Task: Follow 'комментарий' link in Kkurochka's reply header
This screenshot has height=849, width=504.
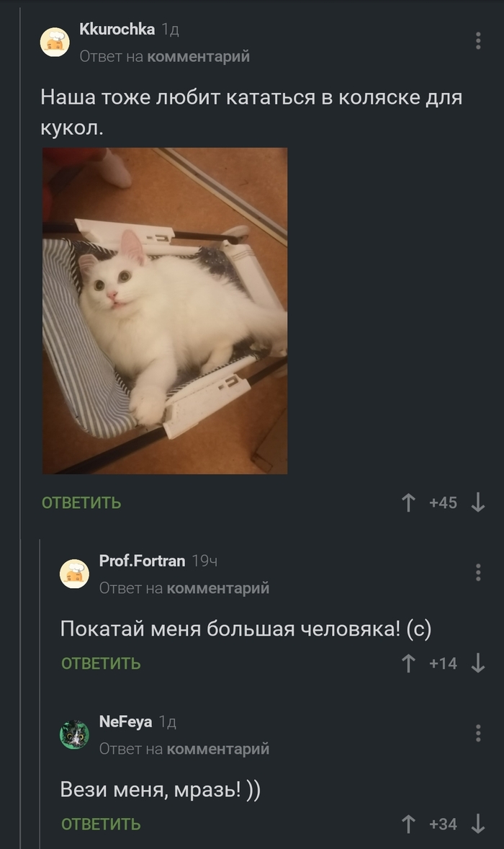Action: pyautogui.click(x=199, y=55)
